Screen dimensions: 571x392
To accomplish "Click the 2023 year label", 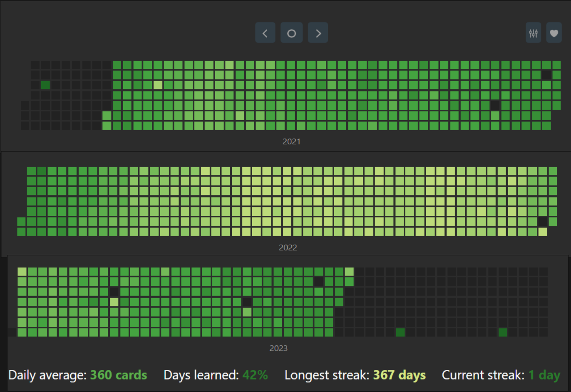I will [278, 348].
